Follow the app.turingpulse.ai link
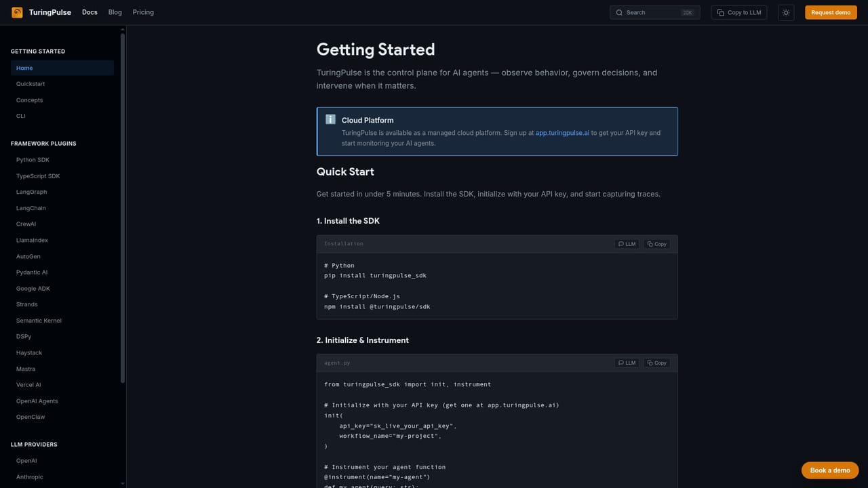 pos(562,133)
